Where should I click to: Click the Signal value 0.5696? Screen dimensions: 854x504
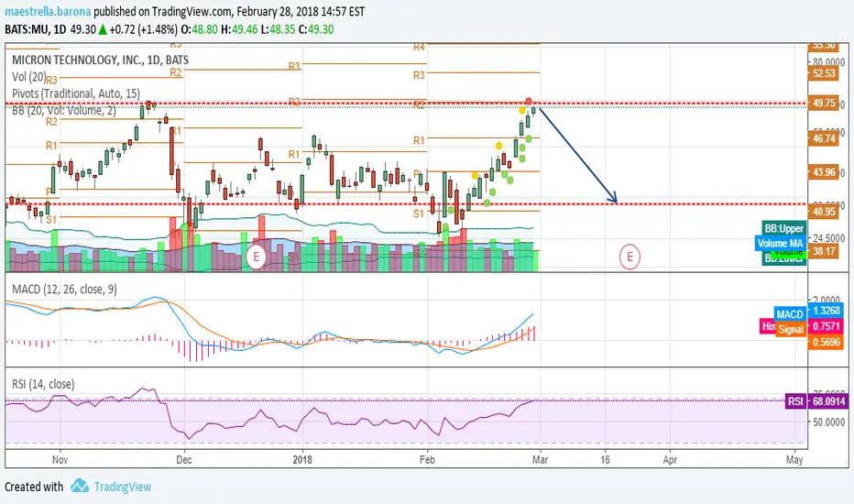click(x=826, y=342)
